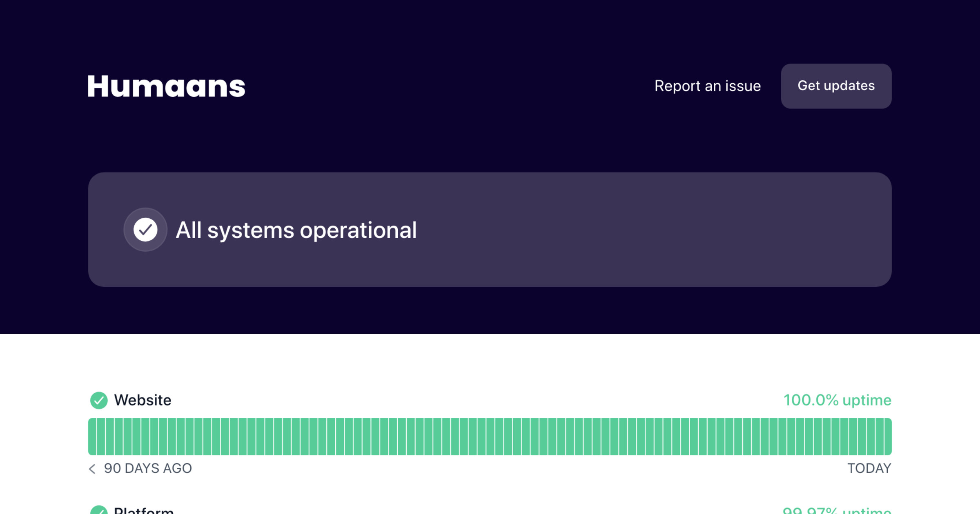This screenshot has width=980, height=514.
Task: Click the left chevron beside 90 DAYS AGO
Action: click(92, 468)
